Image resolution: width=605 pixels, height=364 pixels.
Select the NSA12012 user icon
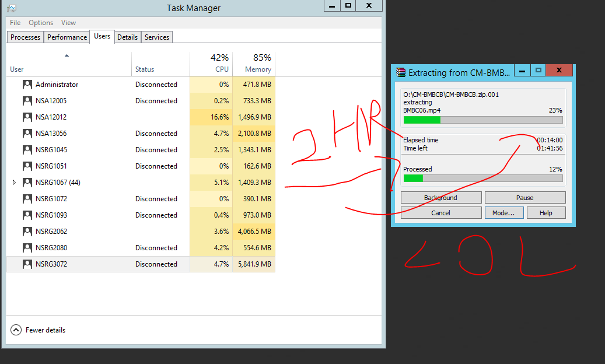pyautogui.click(x=27, y=117)
